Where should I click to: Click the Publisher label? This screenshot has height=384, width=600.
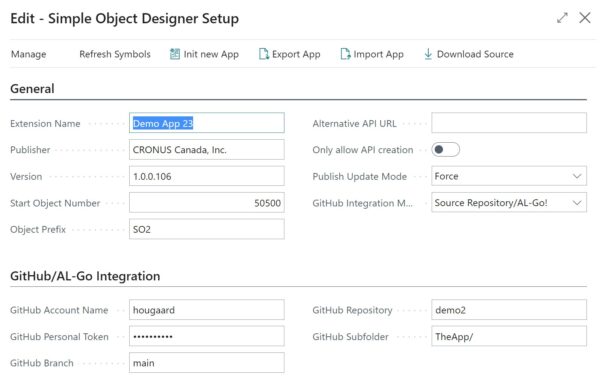click(30, 150)
